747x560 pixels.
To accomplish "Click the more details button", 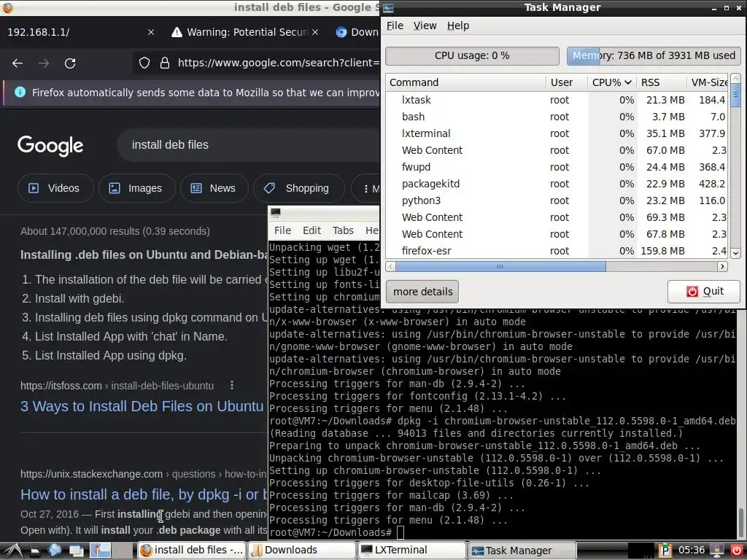I will click(422, 292).
